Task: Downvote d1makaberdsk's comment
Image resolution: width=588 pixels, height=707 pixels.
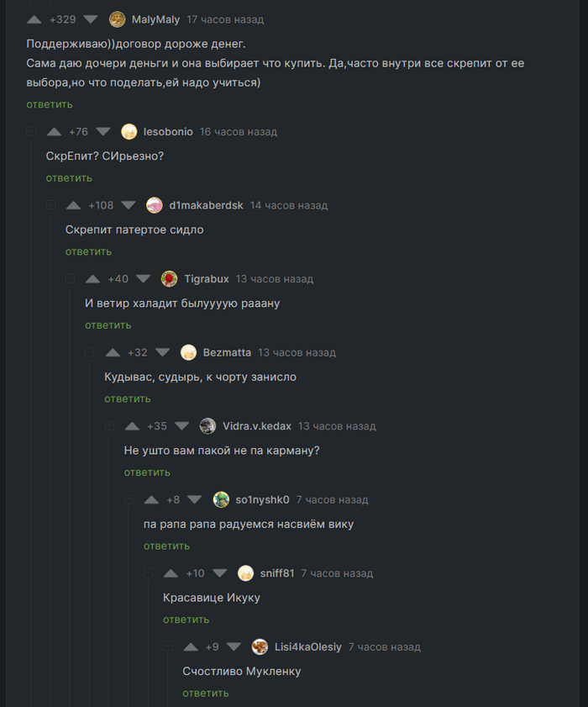Action: tap(129, 205)
